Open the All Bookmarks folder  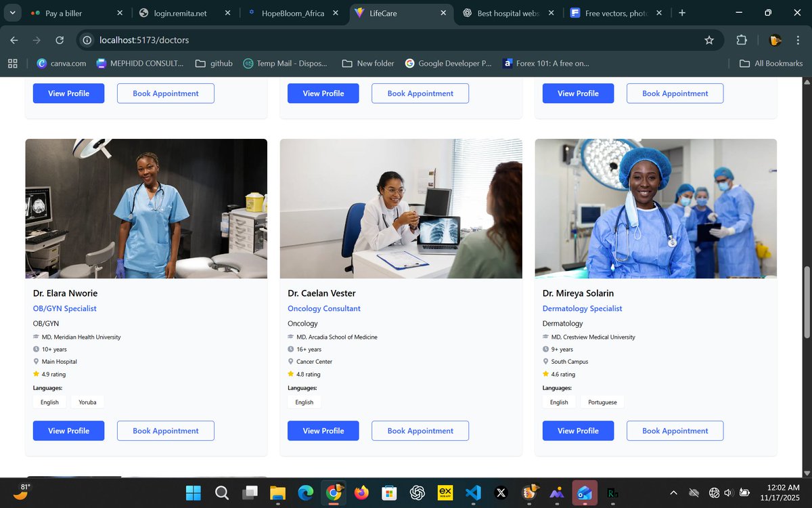tap(771, 63)
